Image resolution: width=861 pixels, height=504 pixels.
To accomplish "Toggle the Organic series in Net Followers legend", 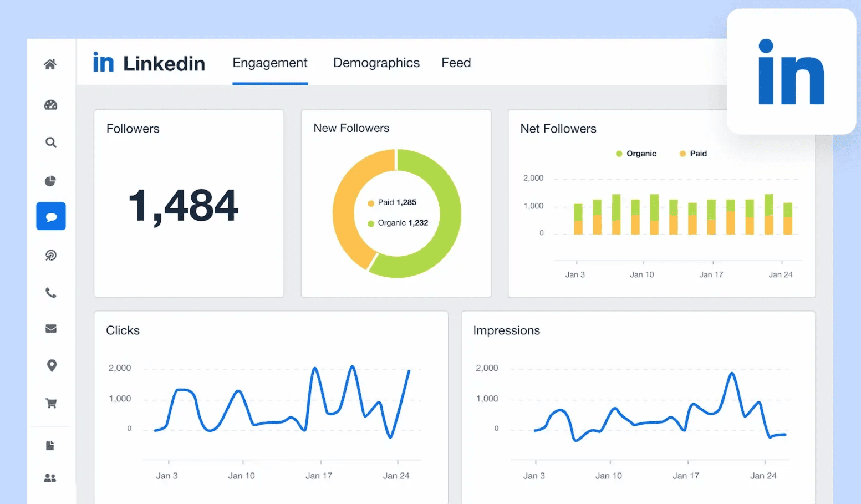I will (x=636, y=153).
